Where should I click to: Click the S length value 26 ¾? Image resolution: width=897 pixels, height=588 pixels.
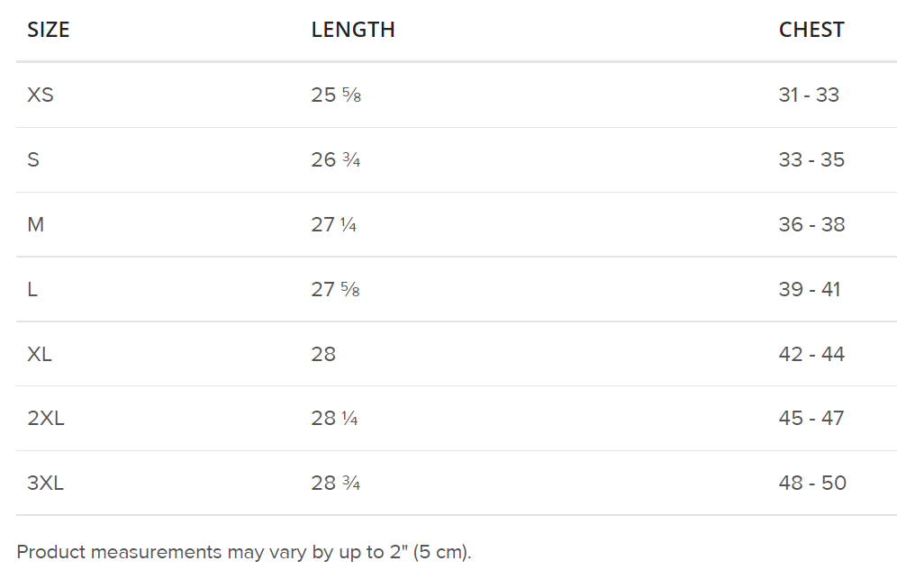336,159
